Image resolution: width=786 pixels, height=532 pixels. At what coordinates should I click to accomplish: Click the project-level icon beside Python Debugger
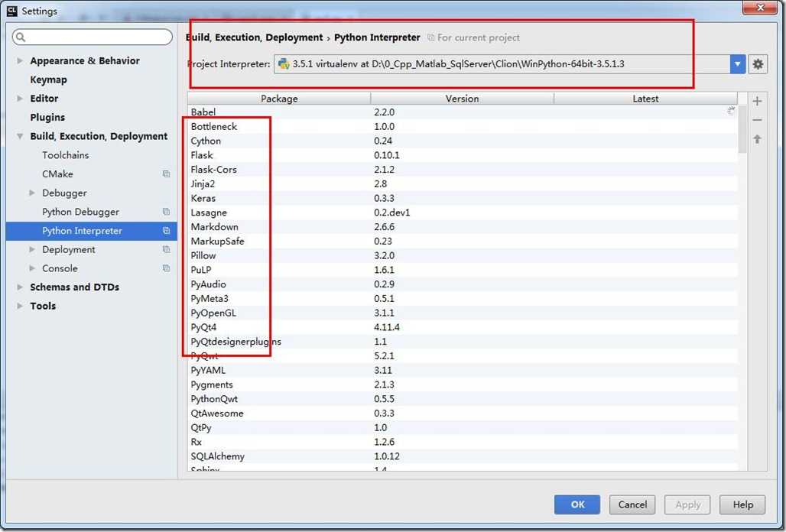[166, 212]
